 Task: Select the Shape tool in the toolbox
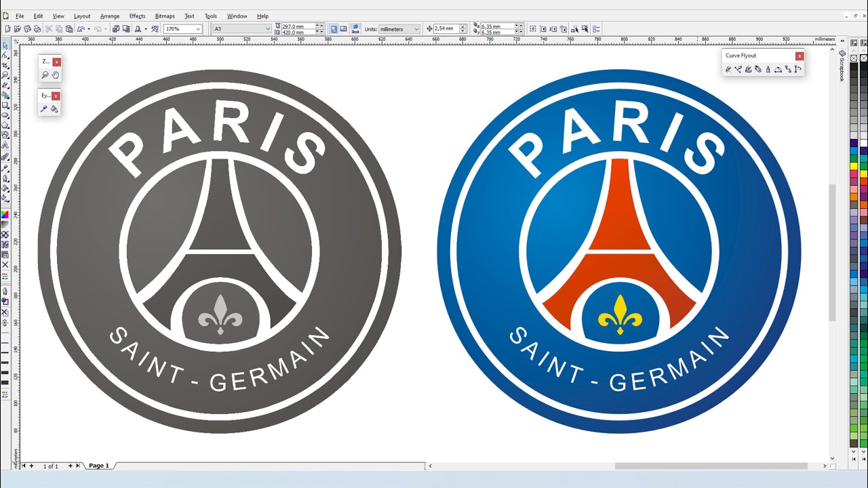(5, 55)
